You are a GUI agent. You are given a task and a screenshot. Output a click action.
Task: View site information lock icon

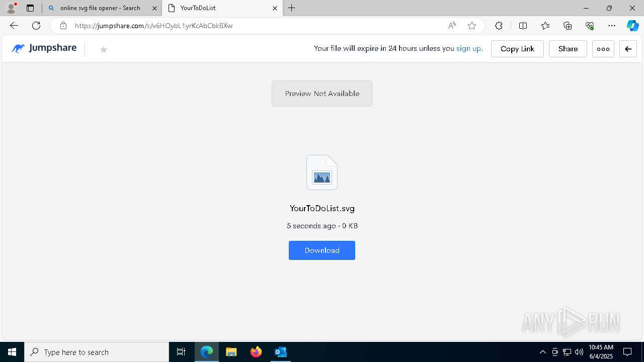coord(63,26)
